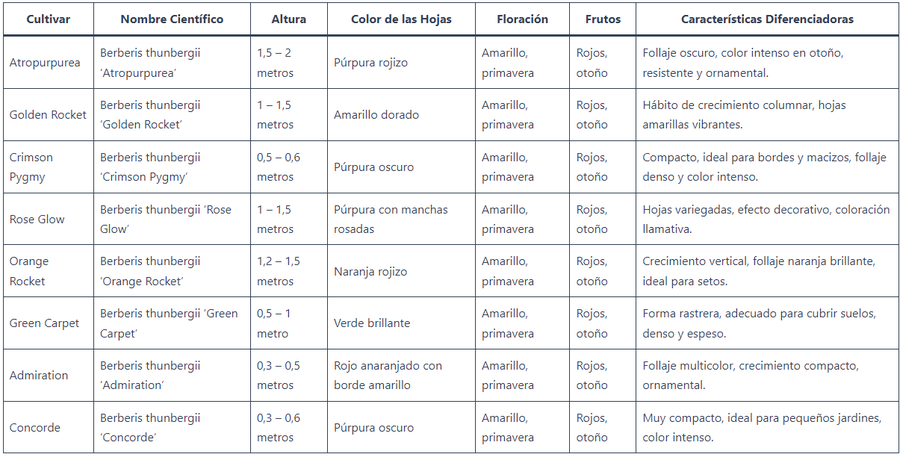Click the 'Amarillo dorado' leaf color cell
This screenshot has width=900, height=457.
click(x=376, y=115)
